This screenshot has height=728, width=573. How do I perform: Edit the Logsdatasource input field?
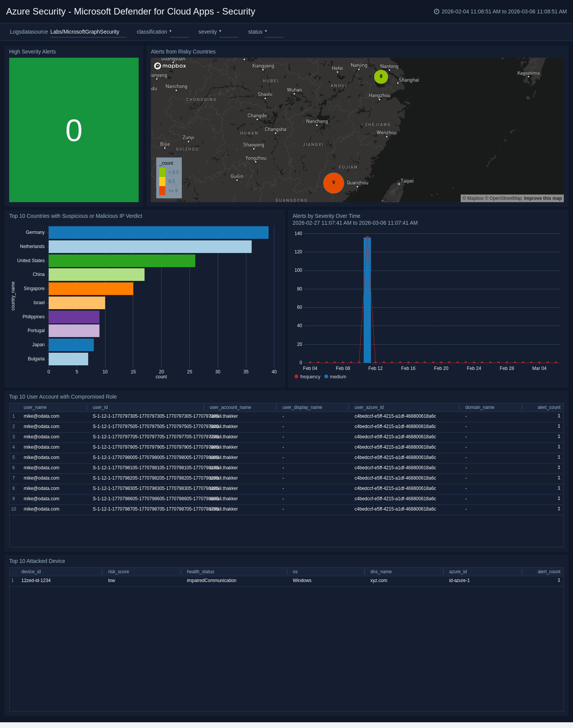88,32
